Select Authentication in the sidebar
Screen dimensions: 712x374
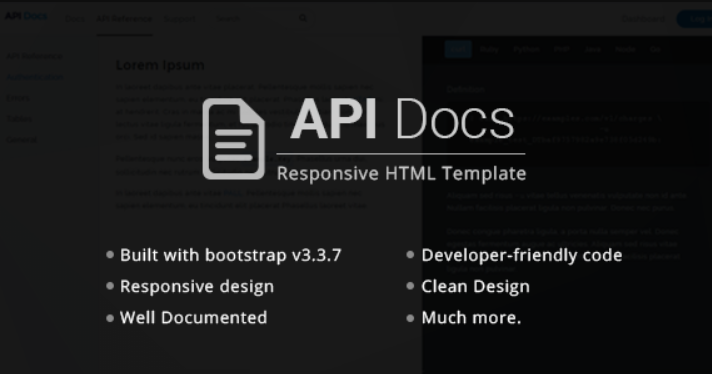tap(35, 77)
